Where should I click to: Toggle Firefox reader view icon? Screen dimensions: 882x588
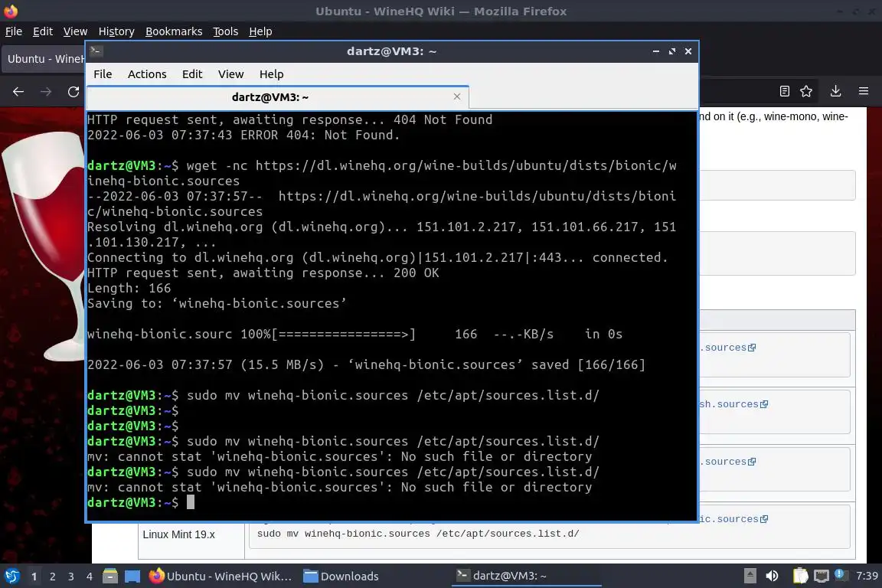tap(785, 91)
